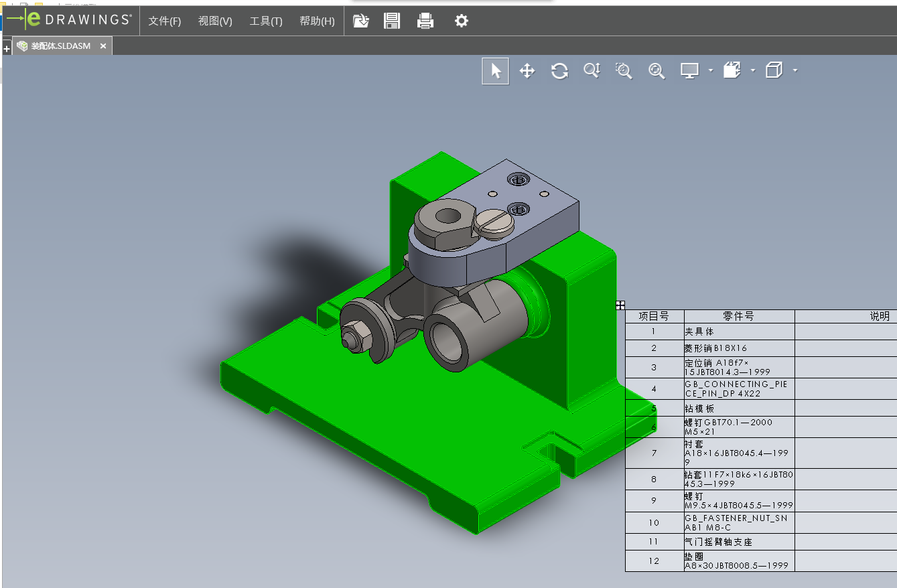Open the 视图(V) menu

coord(215,21)
